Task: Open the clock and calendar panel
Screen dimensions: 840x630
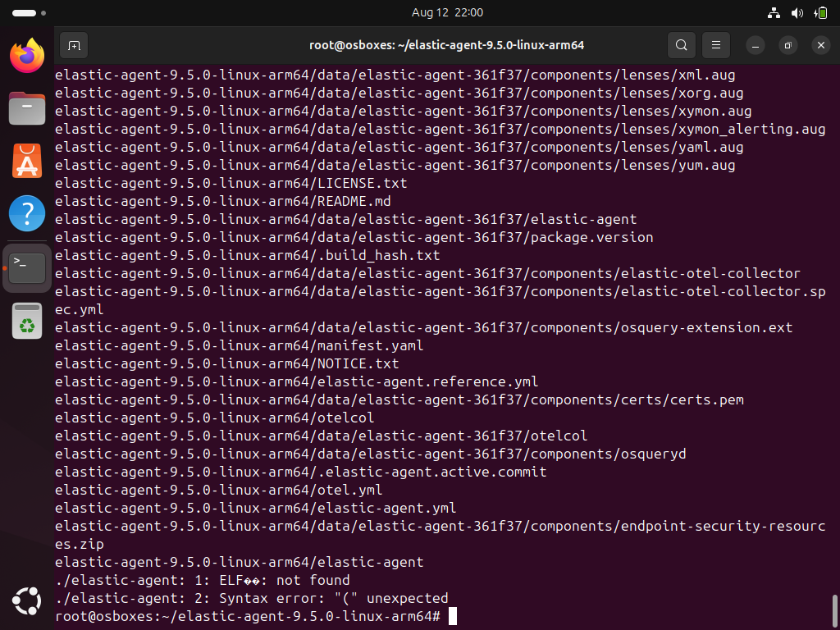Action: coord(447,12)
